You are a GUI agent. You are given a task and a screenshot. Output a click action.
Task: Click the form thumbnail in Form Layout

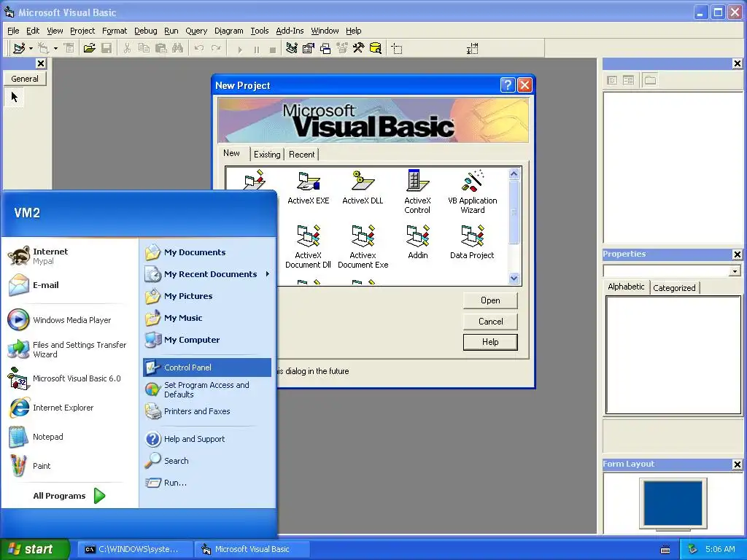[x=673, y=503]
